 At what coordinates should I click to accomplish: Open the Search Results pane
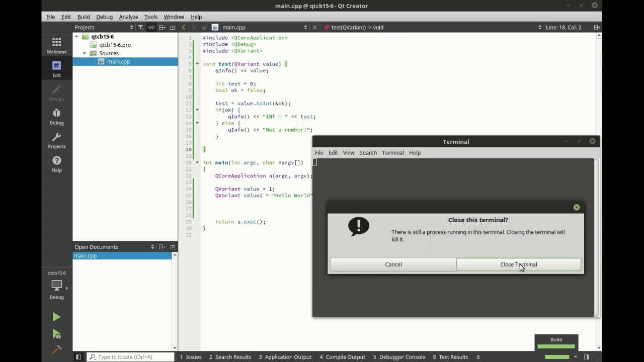[230, 357]
